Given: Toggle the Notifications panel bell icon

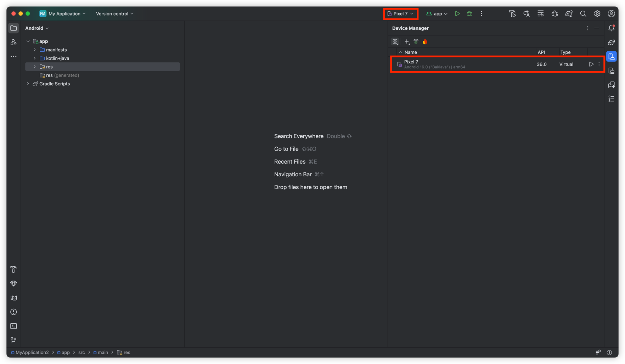Looking at the screenshot, I should (611, 28).
